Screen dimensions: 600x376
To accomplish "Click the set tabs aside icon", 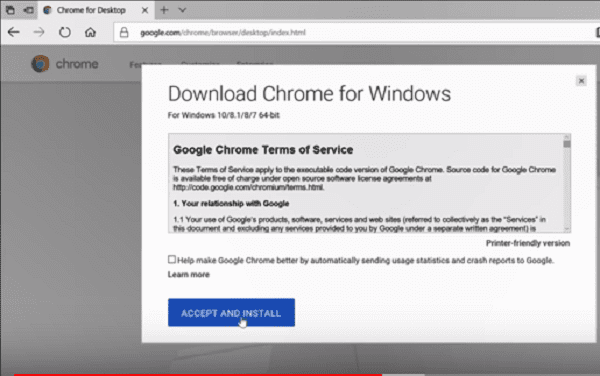I will coord(28,10).
